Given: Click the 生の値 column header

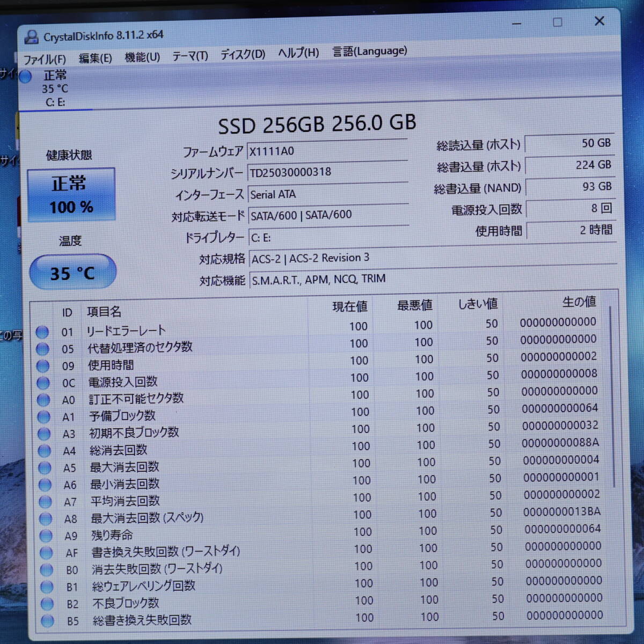Looking at the screenshot, I should coord(579,302).
